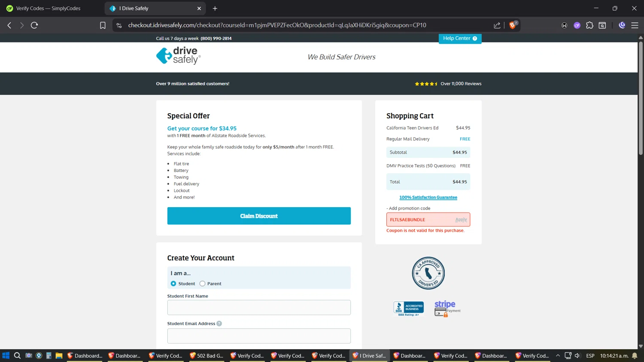Click the browser address bar URL
644x362 pixels.
(277, 25)
